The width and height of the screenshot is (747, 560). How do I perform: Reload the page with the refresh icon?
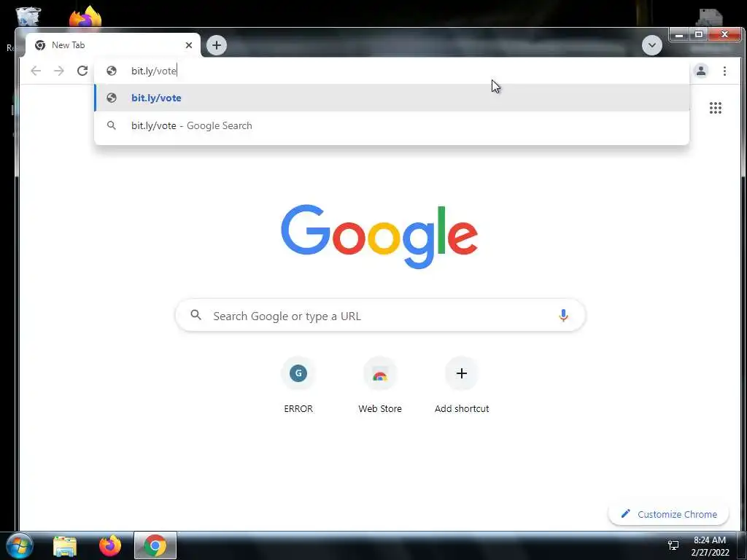82,71
